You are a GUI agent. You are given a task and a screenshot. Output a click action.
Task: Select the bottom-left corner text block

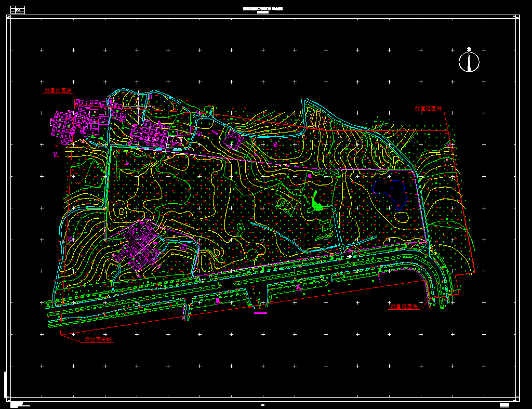(x=19, y=404)
